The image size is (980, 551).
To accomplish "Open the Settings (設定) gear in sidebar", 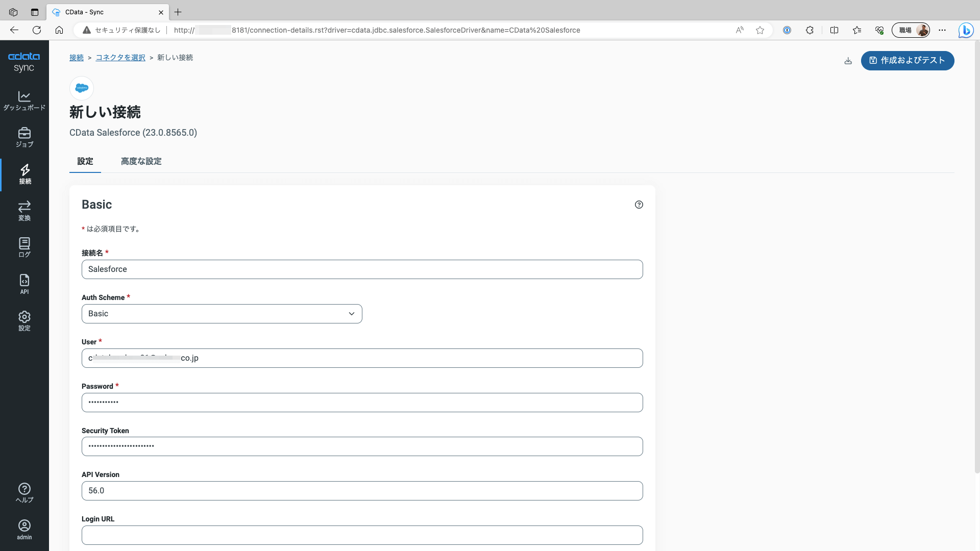I will pos(24,321).
